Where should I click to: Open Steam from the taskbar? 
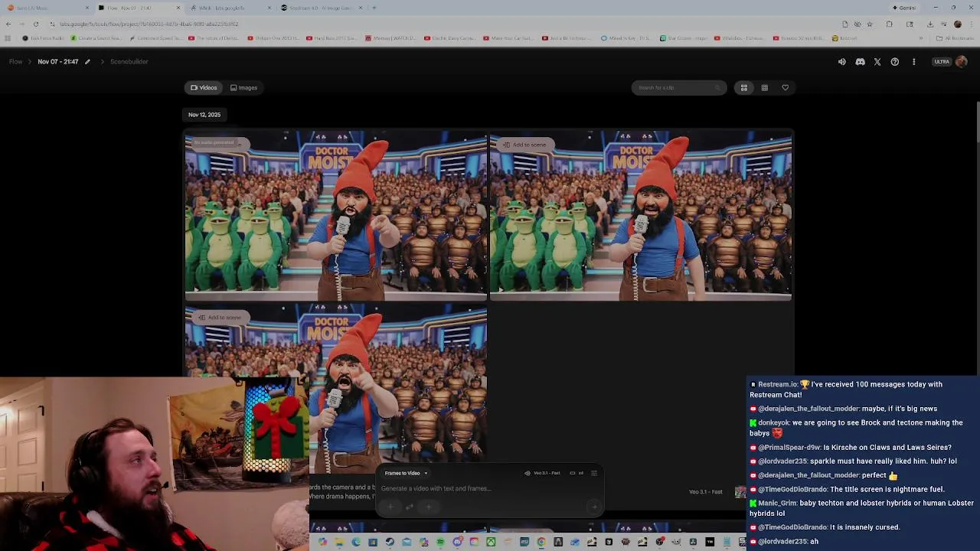click(390, 543)
